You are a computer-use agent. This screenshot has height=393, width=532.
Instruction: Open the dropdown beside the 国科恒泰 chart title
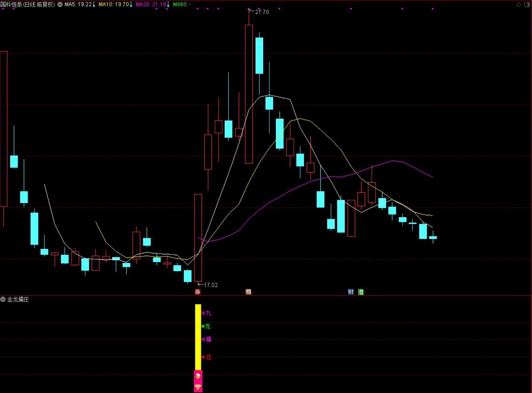[x=60, y=5]
